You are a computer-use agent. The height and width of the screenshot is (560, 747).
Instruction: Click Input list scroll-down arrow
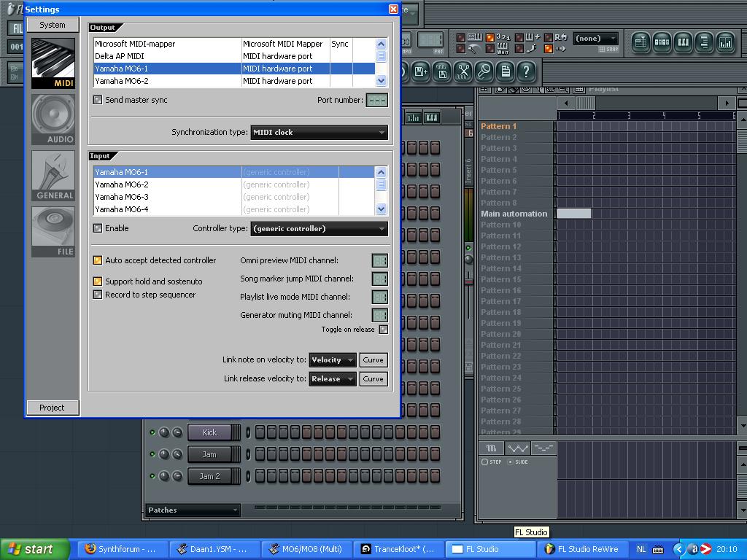click(381, 209)
